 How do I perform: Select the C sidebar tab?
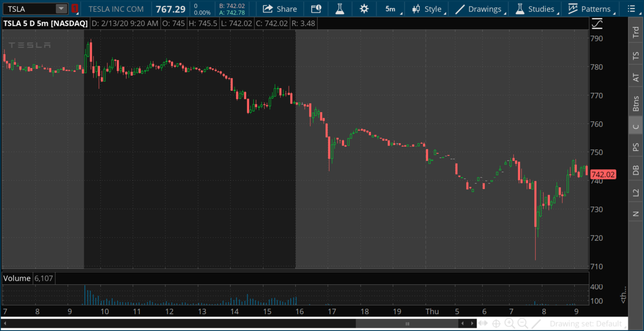coord(635,126)
